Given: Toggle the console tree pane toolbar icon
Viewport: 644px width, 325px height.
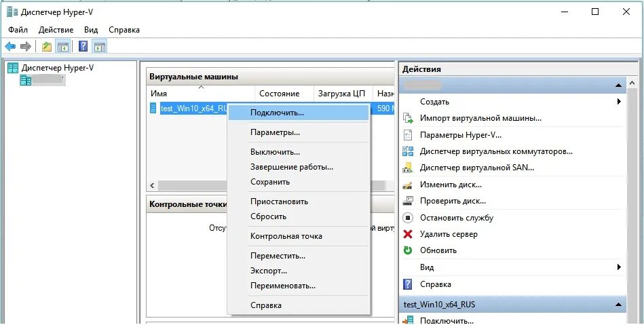Looking at the screenshot, I should tap(63, 46).
